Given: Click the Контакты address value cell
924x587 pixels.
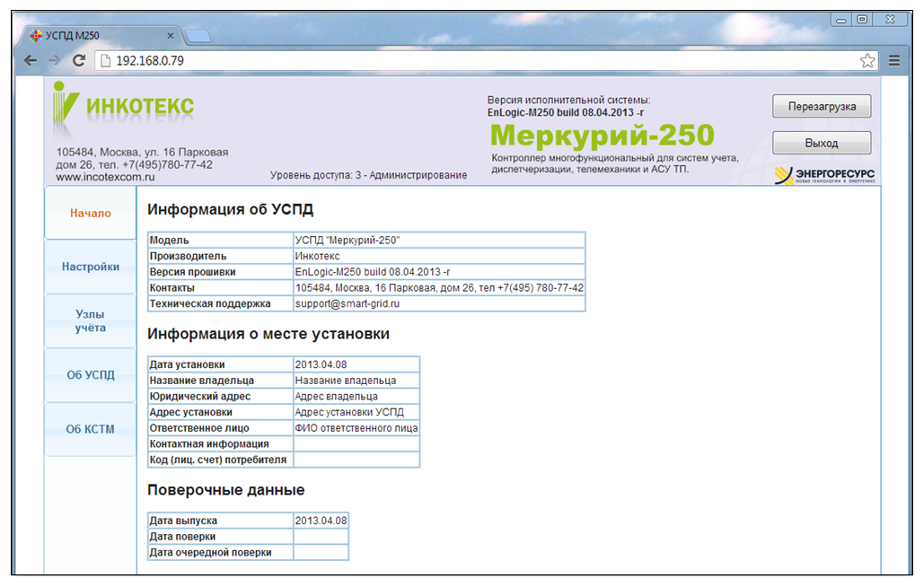Looking at the screenshot, I should click(439, 288).
